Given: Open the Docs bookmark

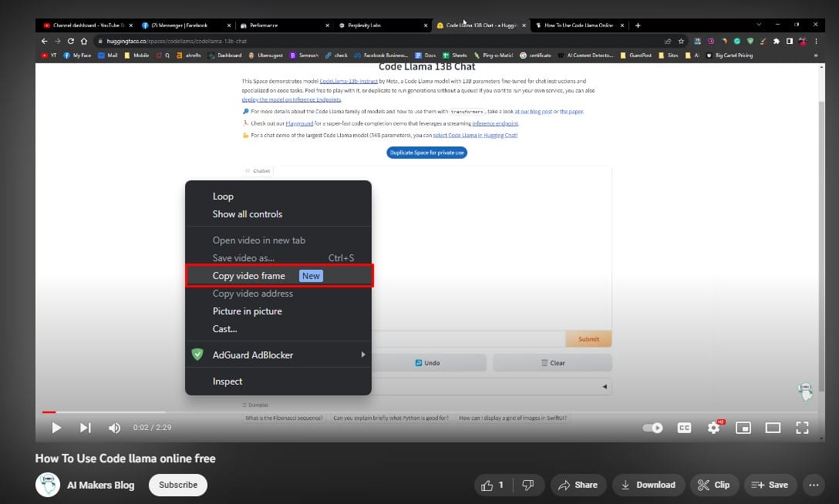Looking at the screenshot, I should [426, 55].
